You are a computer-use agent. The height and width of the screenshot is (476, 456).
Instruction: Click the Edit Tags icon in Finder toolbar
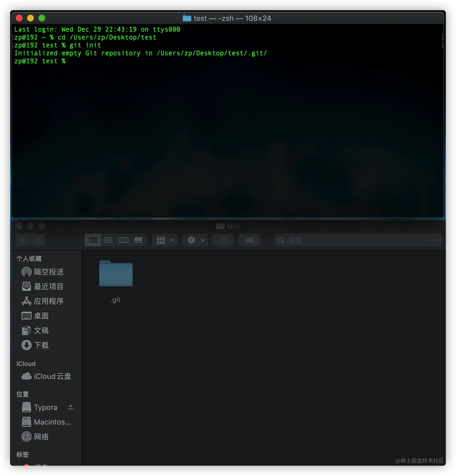249,240
